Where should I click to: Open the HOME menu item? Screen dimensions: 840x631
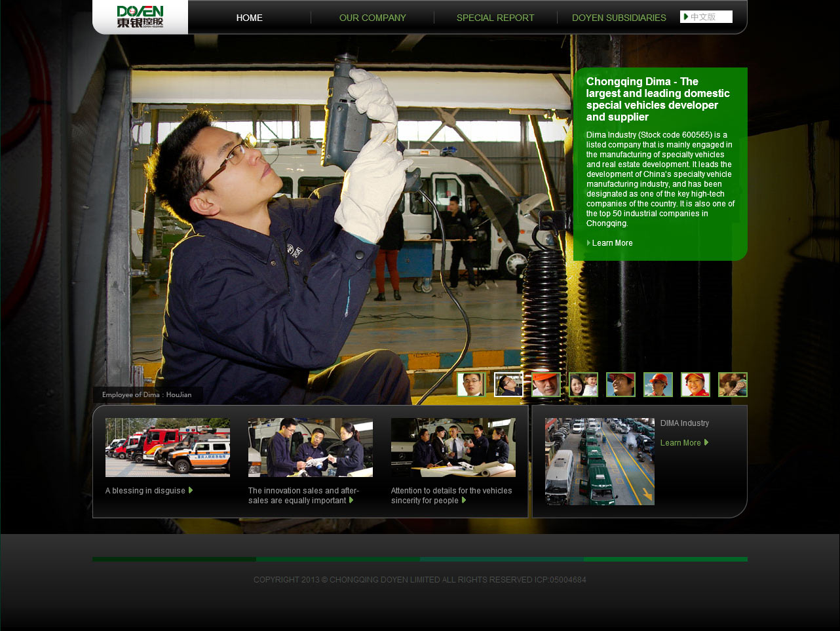[249, 18]
